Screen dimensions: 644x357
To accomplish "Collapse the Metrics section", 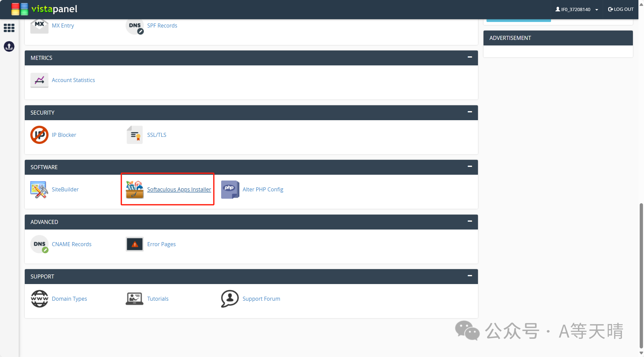I will point(470,57).
